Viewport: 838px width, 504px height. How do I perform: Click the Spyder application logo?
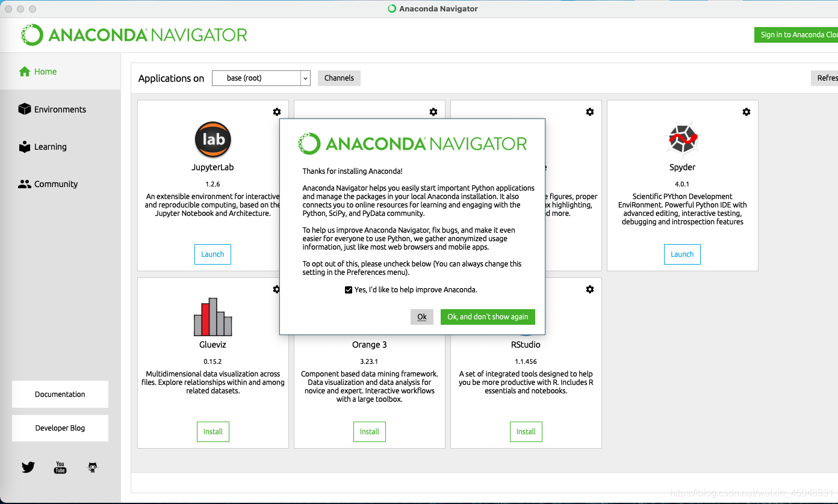(x=683, y=140)
